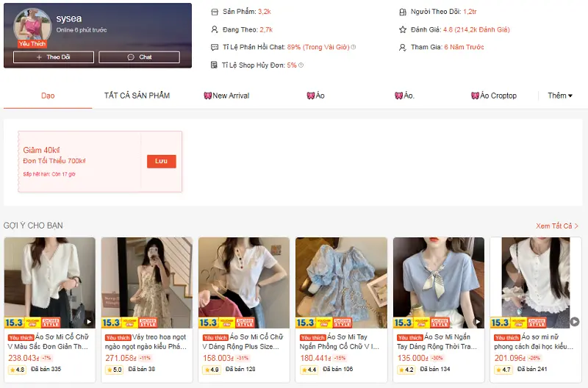Click the 180.441đ price
The height and width of the screenshot is (388, 588).
tap(315, 359)
